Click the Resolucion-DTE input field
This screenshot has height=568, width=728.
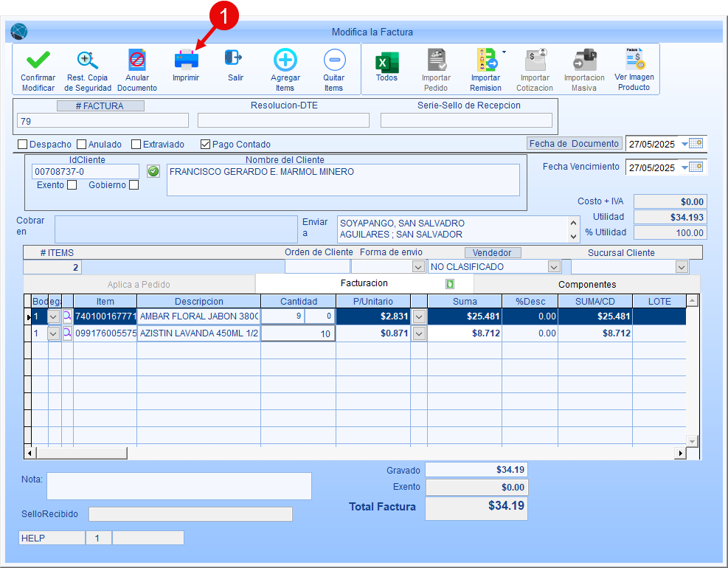coord(283,120)
